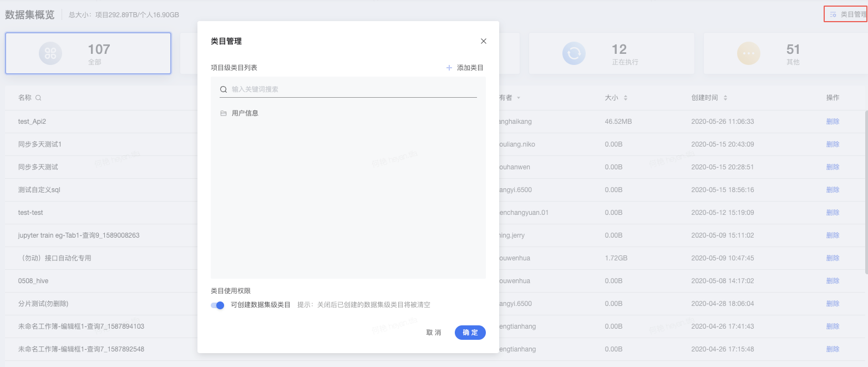This screenshot has height=367, width=868.
Task: Open the owner column filter dropdown arrow
Action: click(519, 98)
